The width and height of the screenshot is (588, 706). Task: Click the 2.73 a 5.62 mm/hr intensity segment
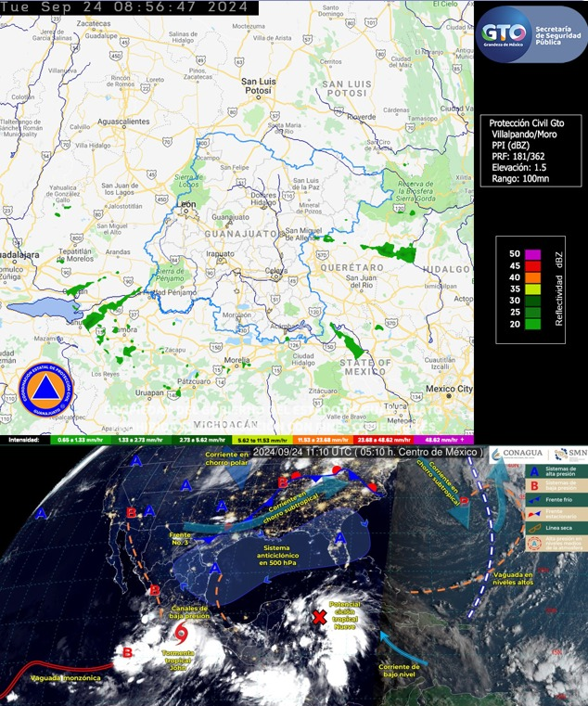pyautogui.click(x=201, y=440)
